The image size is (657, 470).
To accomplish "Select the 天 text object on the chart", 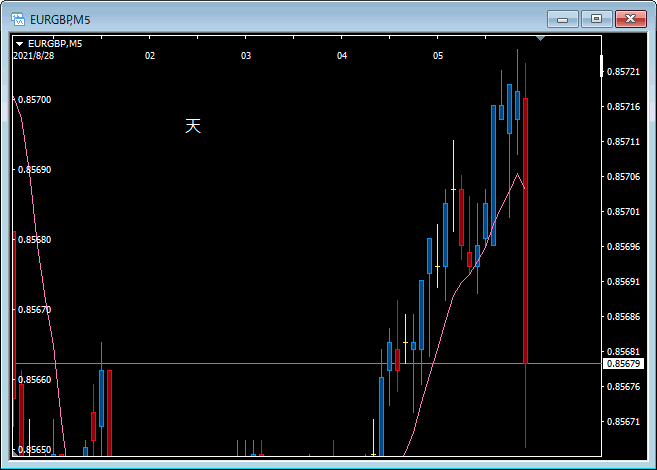I will (193, 126).
